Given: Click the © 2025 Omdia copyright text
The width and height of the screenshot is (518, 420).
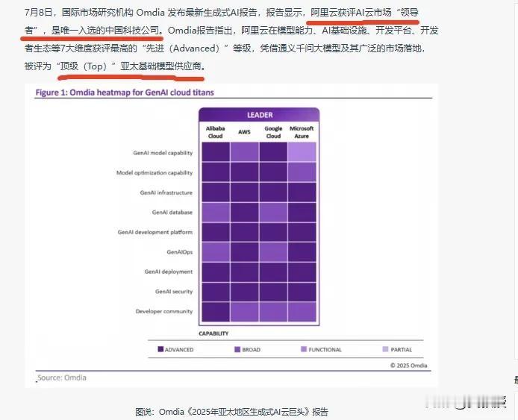Looking at the screenshot, I should [408, 366].
